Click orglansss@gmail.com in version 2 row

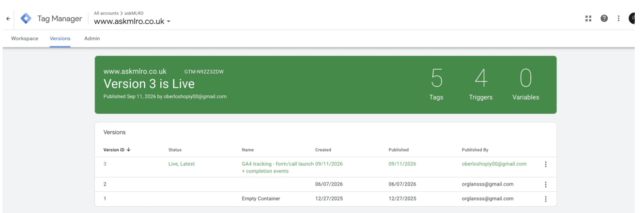488,184
